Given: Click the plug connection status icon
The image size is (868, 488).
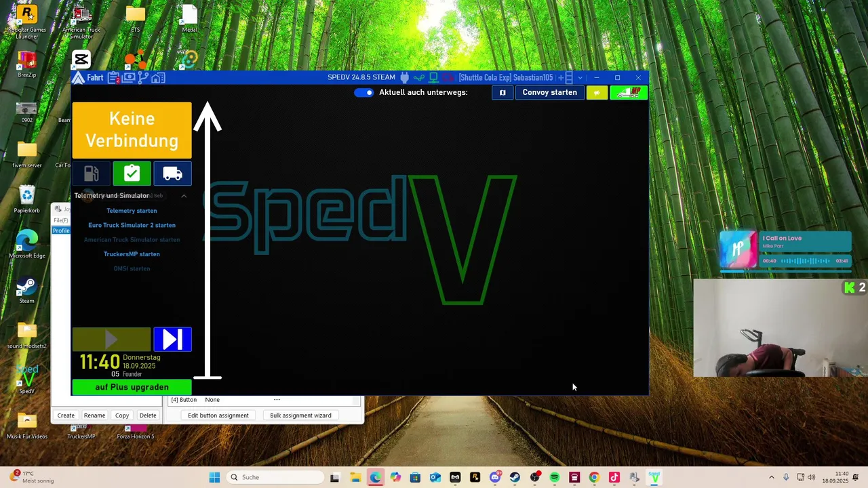Looking at the screenshot, I should point(405,78).
